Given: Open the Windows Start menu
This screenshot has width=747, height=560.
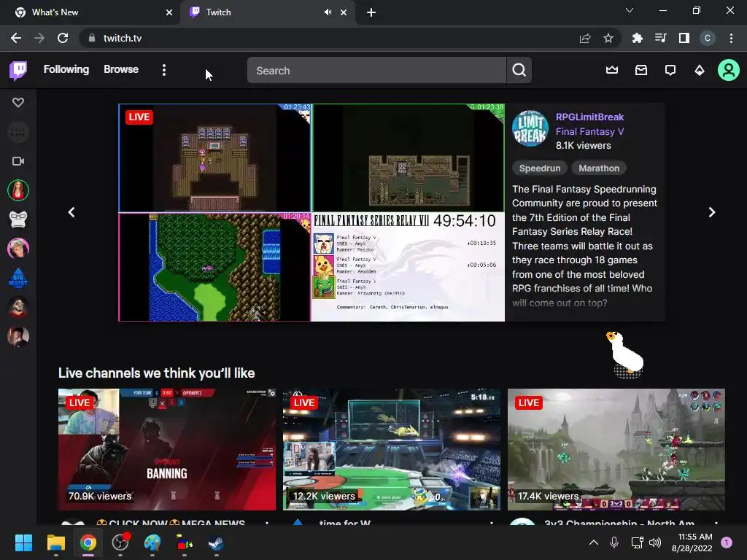Looking at the screenshot, I should point(23,542).
